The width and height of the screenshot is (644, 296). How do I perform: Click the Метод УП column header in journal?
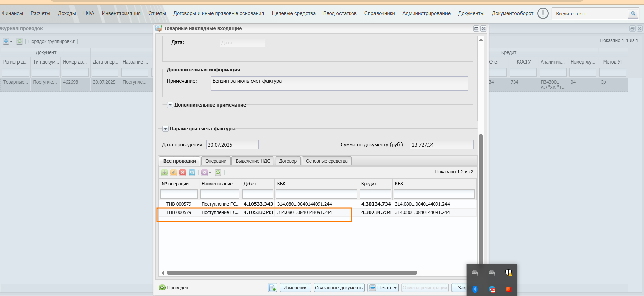coord(613,62)
